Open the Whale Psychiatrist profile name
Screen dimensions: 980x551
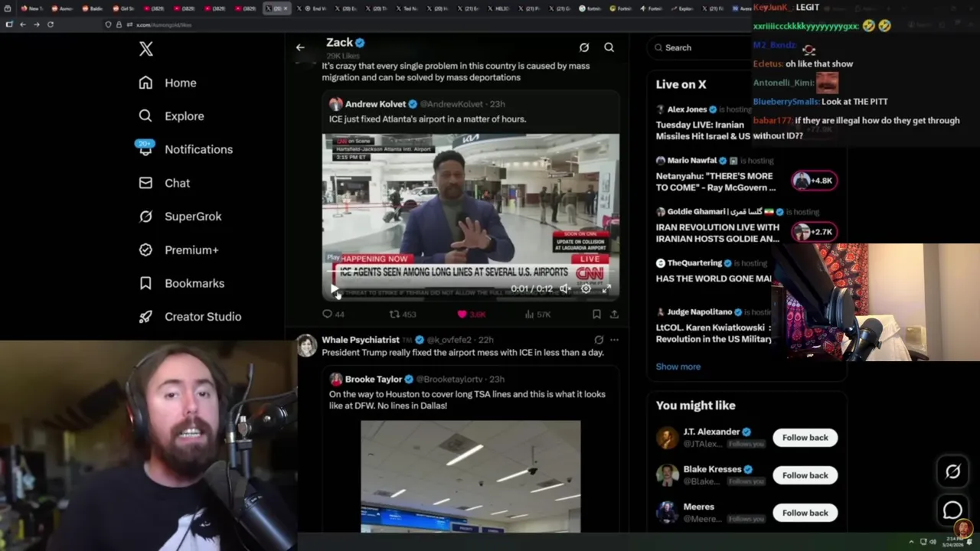coord(361,340)
